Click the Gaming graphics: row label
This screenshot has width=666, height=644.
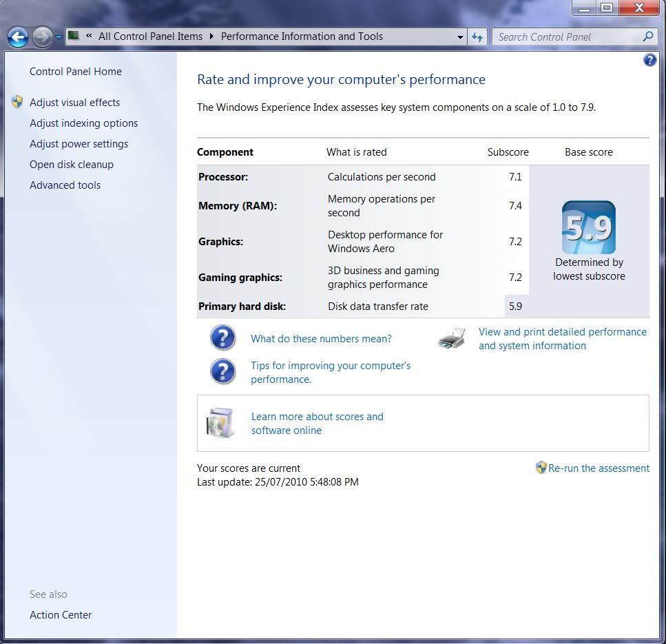pyautogui.click(x=240, y=278)
